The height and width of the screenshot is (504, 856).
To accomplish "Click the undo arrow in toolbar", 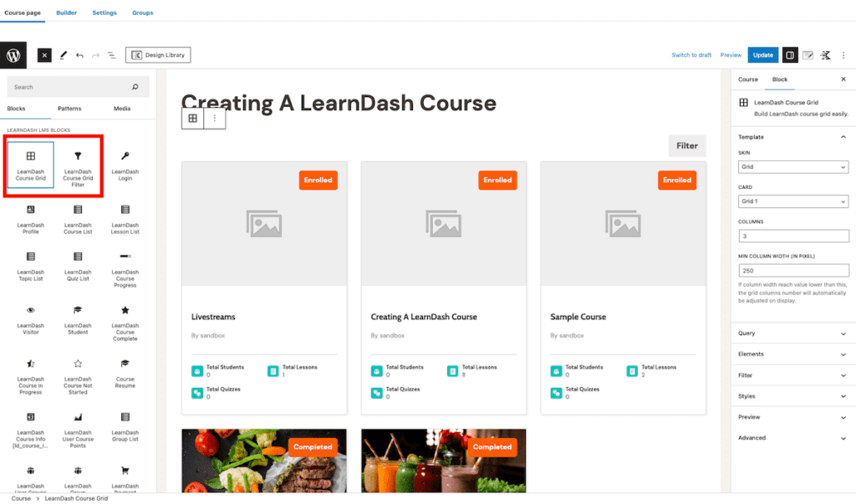I will point(79,55).
